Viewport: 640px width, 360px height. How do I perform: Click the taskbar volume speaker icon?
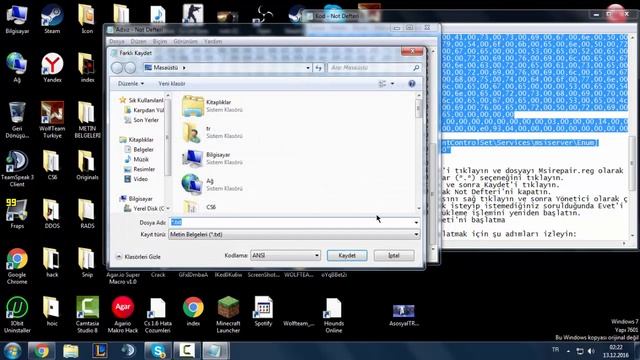tap(591, 351)
